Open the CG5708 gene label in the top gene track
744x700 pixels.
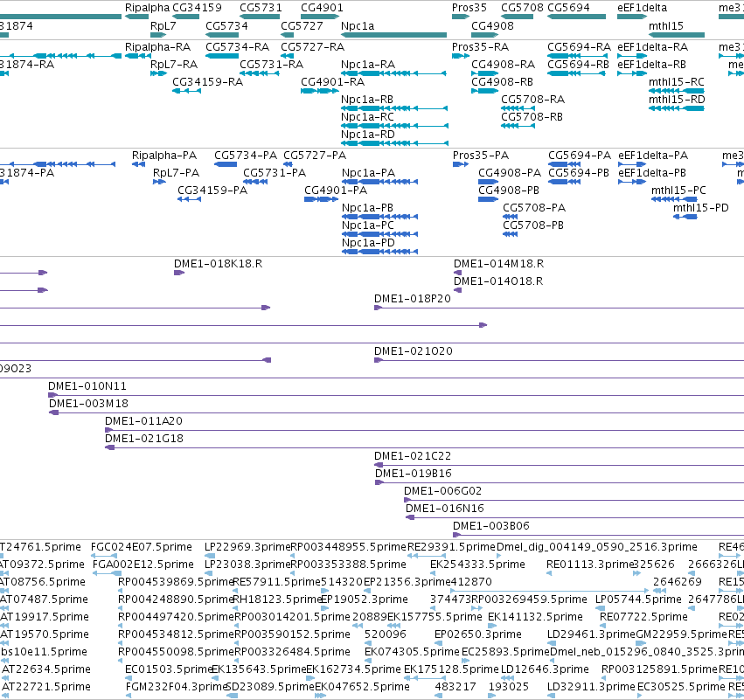pos(522,8)
